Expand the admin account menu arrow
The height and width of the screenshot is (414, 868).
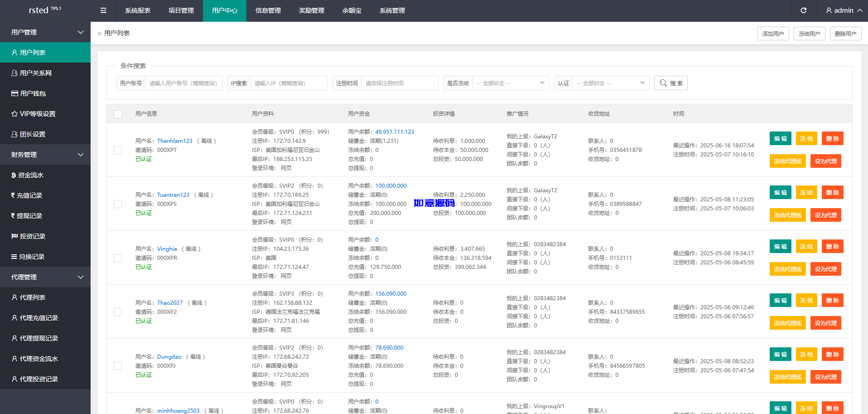point(859,10)
